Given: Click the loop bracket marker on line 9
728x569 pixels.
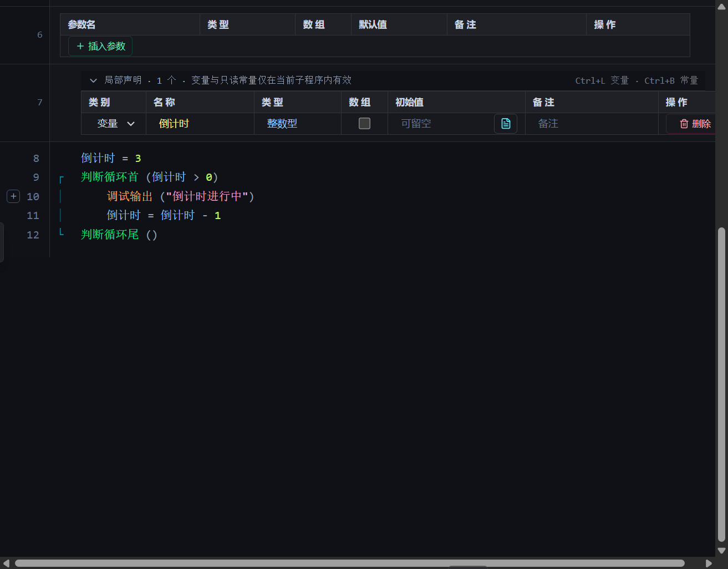Looking at the screenshot, I should coord(61,179).
